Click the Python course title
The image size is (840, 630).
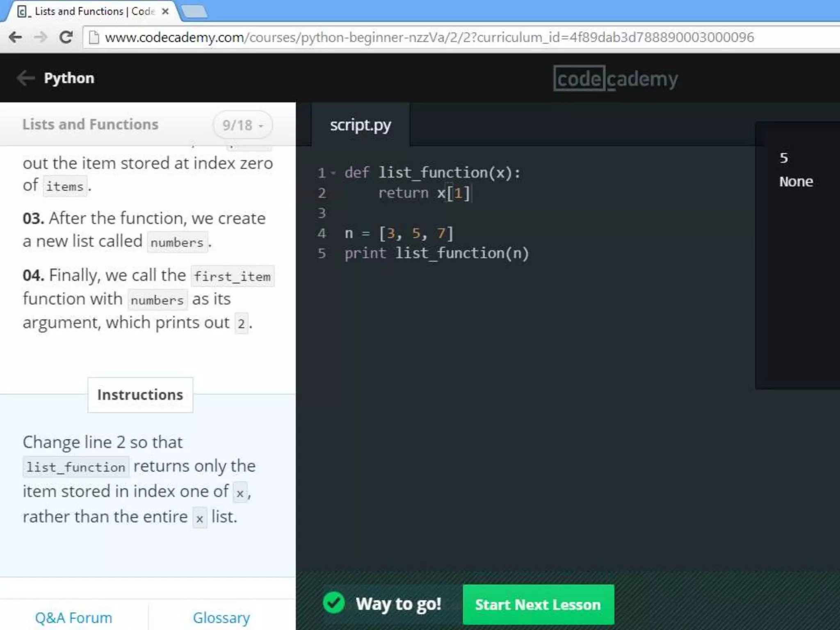tap(69, 78)
